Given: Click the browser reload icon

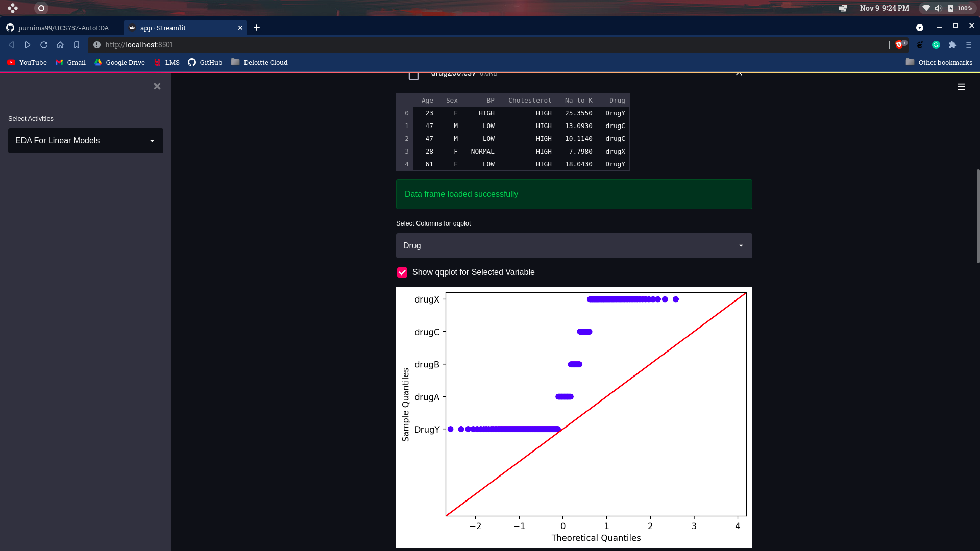Looking at the screenshot, I should pos(44,45).
